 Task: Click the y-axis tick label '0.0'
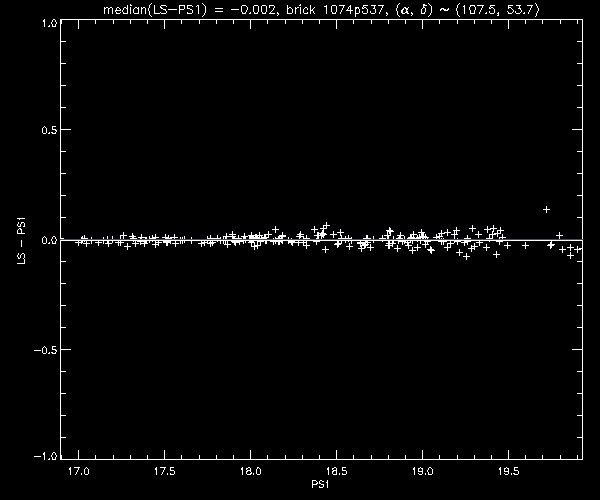[49, 240]
